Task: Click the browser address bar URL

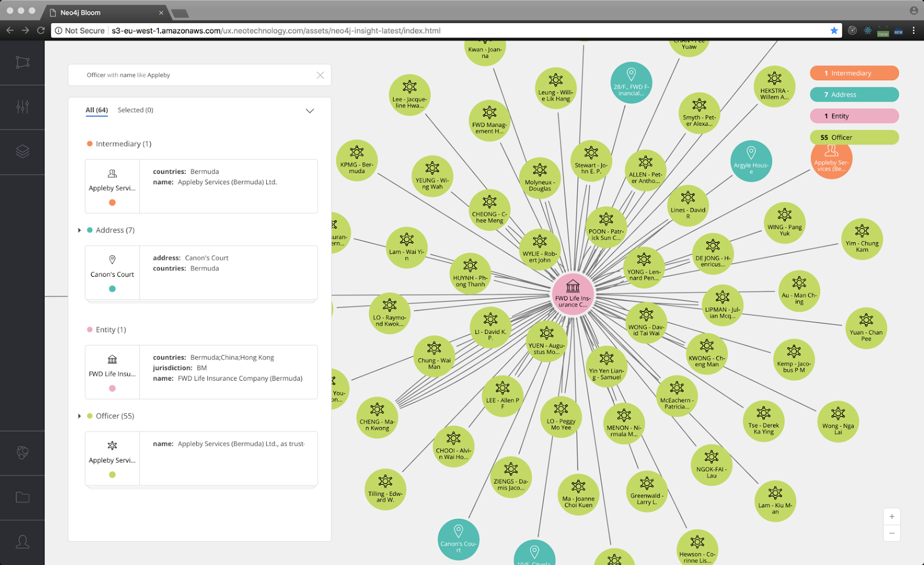Action: (276, 31)
